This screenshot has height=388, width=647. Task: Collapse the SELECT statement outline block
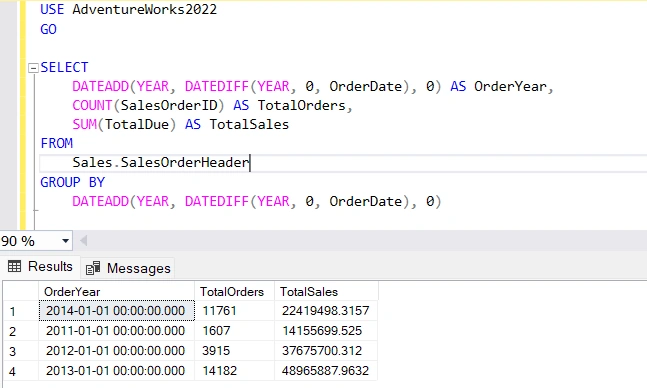(33, 68)
